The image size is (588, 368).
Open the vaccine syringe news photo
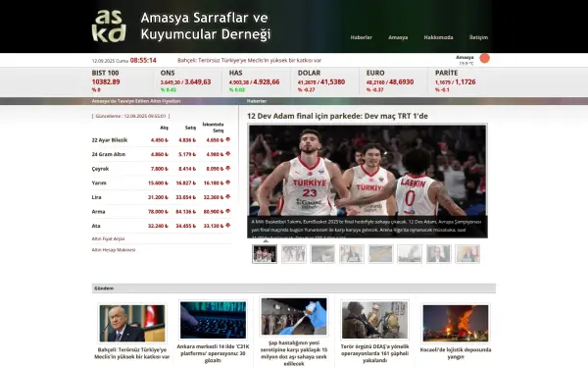pos(294,317)
